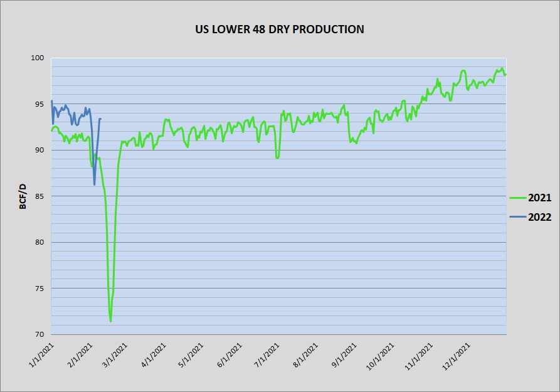
Task: Click the last point of the blue 2022 line
Action: coord(101,119)
